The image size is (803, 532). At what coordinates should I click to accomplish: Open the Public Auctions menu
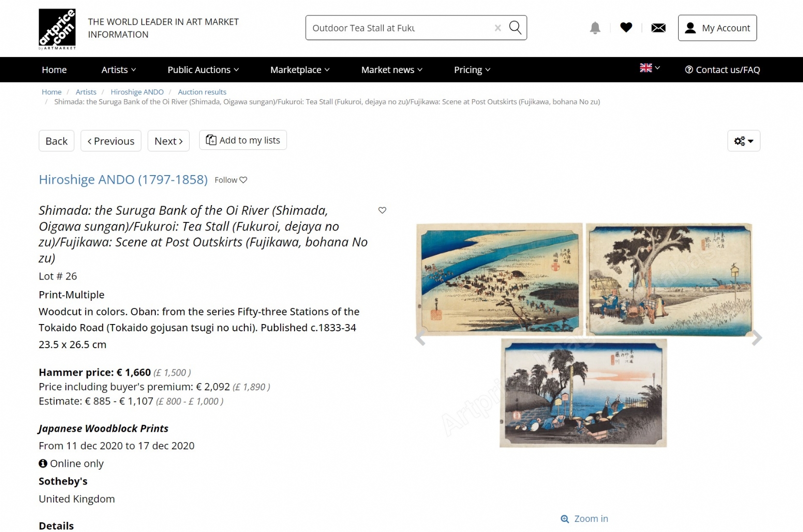pyautogui.click(x=203, y=70)
